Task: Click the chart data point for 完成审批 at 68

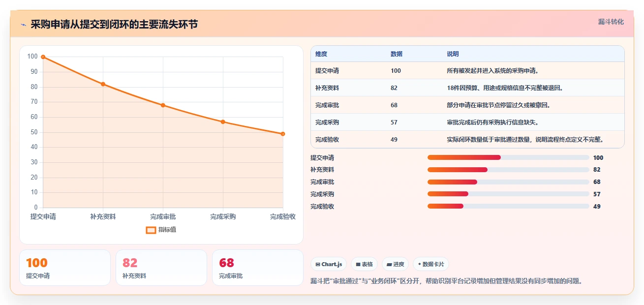Action: tap(163, 105)
